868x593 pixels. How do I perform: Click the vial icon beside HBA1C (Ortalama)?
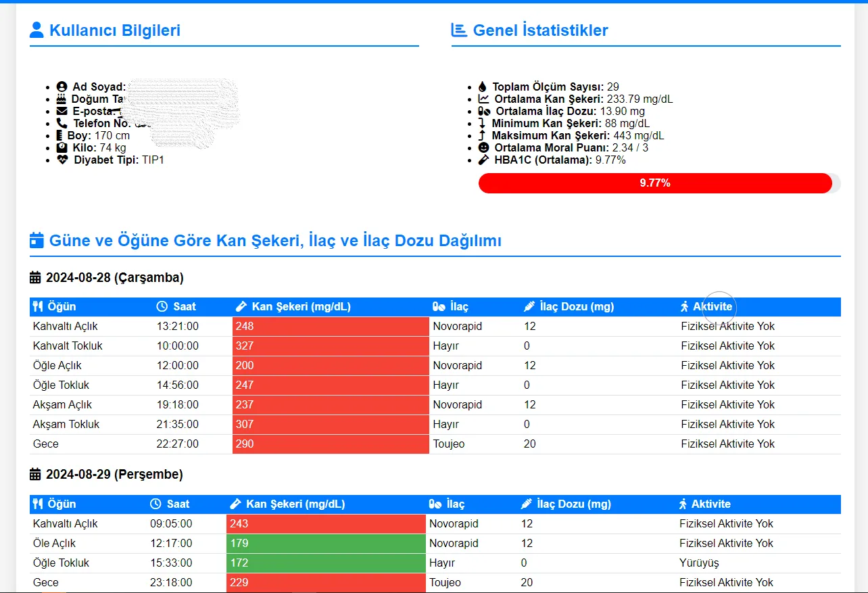click(x=483, y=160)
